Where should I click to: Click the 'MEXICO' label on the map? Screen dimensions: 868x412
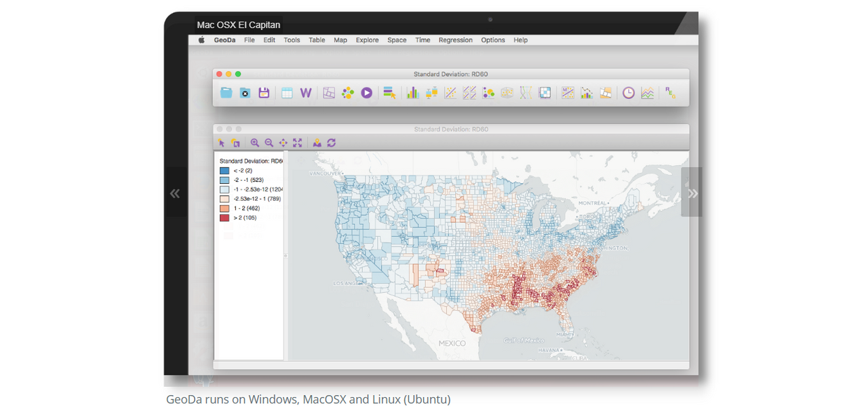tap(452, 343)
